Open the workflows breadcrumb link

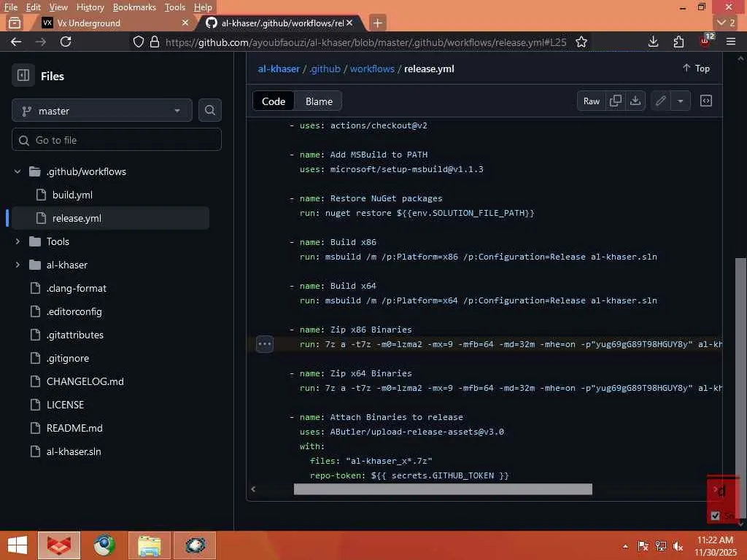(x=372, y=69)
